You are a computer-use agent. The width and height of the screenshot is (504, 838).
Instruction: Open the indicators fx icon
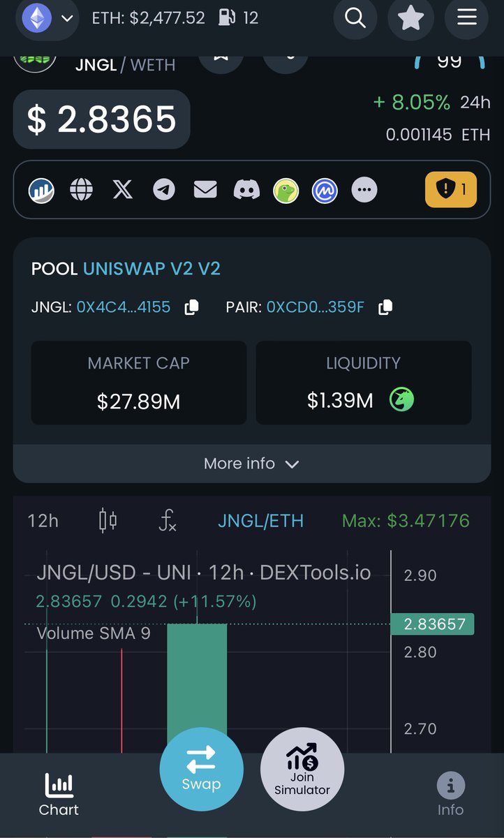[168, 521]
